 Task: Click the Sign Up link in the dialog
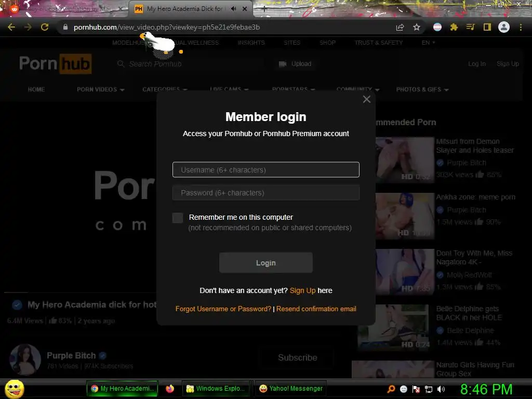[x=303, y=290]
